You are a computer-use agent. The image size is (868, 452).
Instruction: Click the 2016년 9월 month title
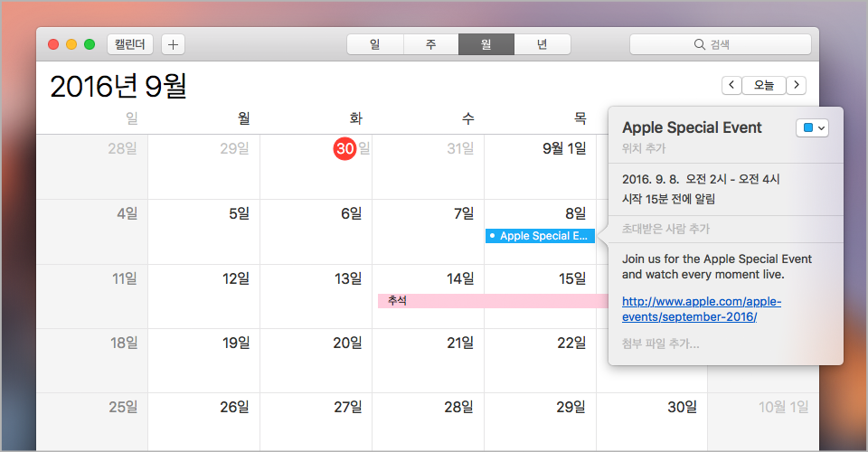coord(118,87)
